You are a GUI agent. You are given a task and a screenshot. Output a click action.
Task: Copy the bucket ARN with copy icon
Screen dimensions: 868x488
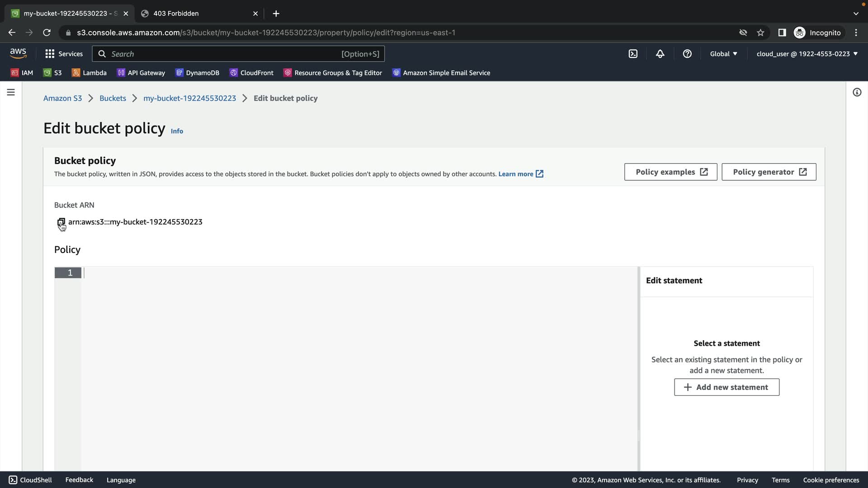[61, 222]
